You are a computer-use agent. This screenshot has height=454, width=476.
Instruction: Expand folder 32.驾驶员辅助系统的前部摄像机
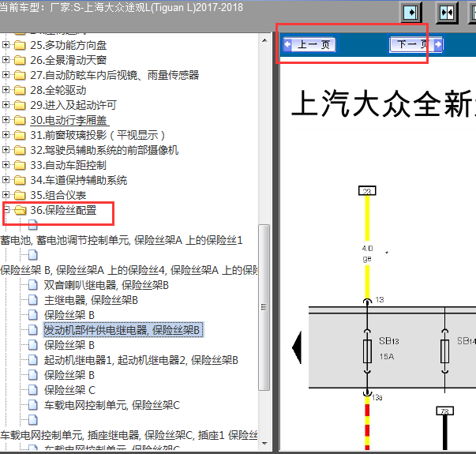pyautogui.click(x=6, y=149)
